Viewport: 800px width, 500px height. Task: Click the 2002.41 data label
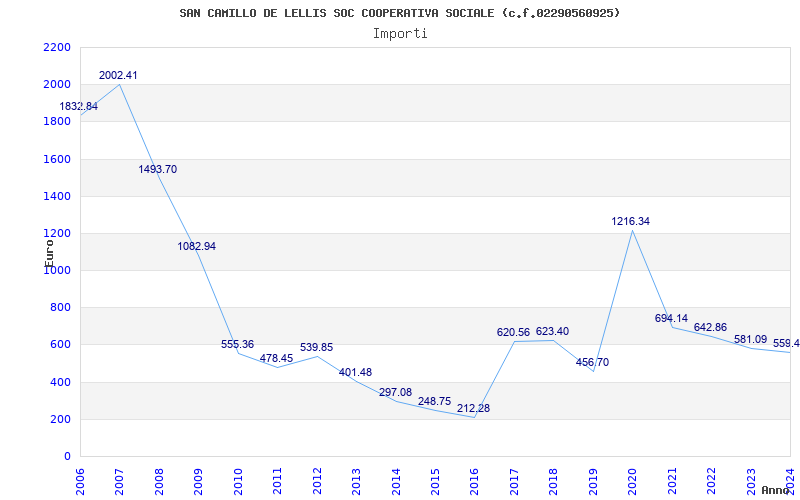pos(118,76)
